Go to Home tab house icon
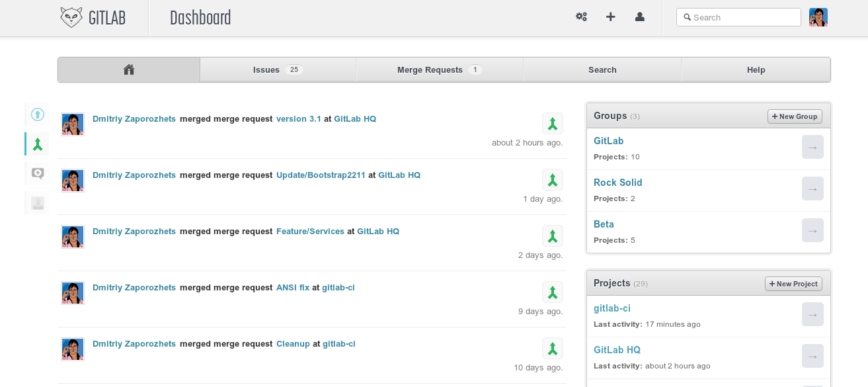This screenshot has height=387, width=868. click(x=129, y=69)
